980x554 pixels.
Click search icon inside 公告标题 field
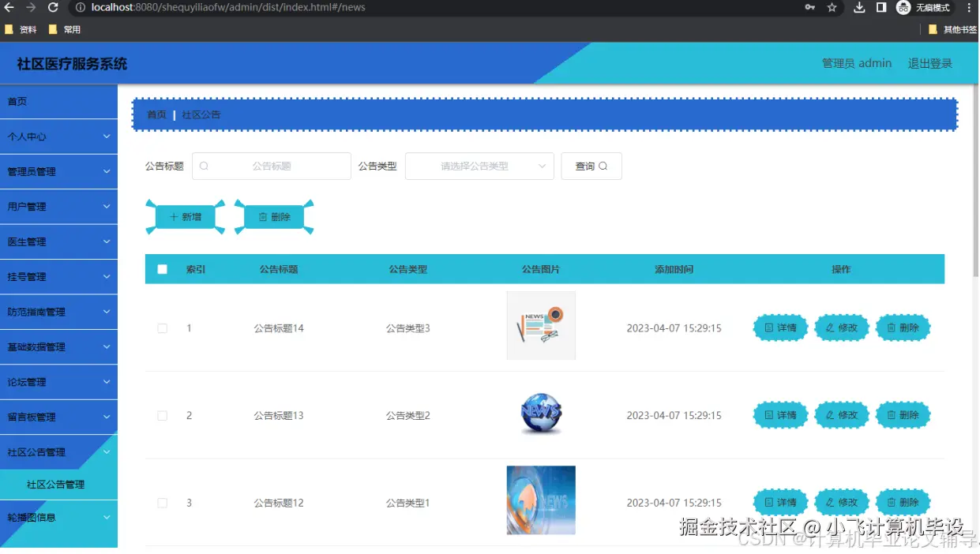(205, 166)
